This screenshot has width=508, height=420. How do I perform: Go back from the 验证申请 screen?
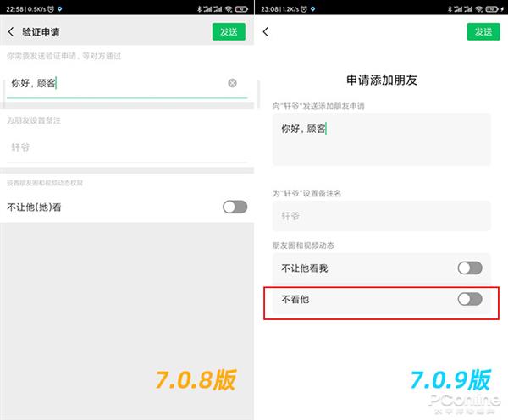(x=11, y=32)
